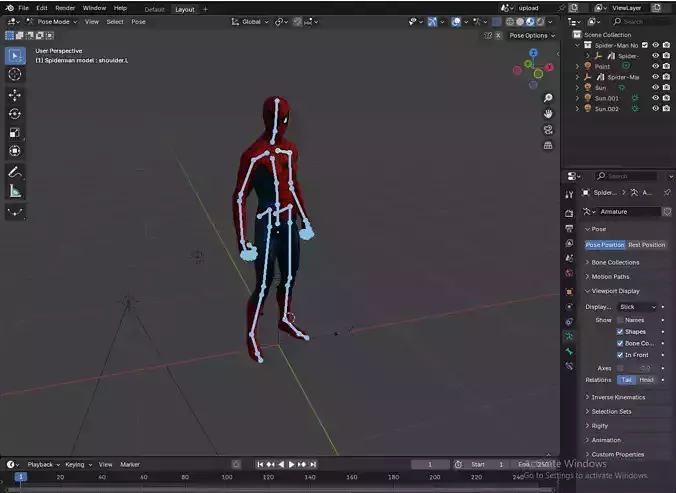The width and height of the screenshot is (676, 493).
Task: Set Relations to Head
Action: (646, 380)
